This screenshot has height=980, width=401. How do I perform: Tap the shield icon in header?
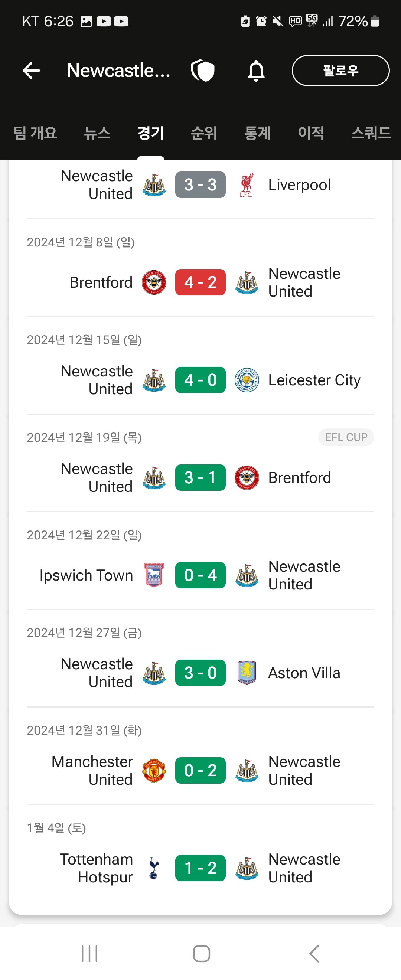203,71
